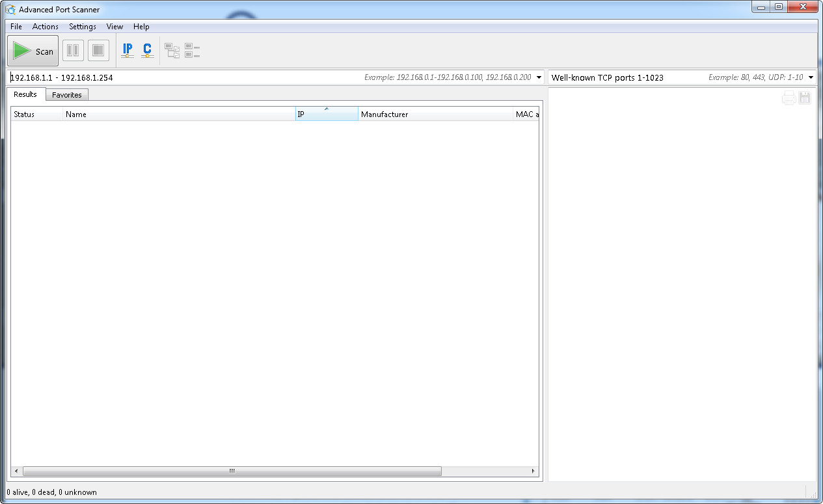Open the View menu

115,27
